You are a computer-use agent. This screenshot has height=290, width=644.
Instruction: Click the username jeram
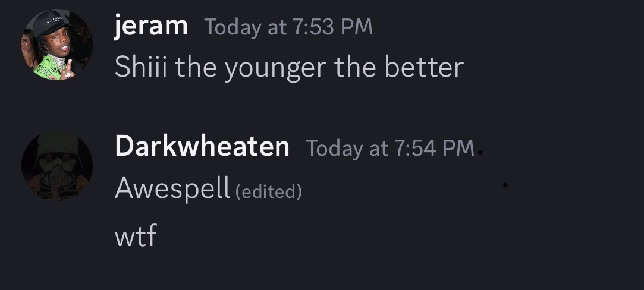151,27
